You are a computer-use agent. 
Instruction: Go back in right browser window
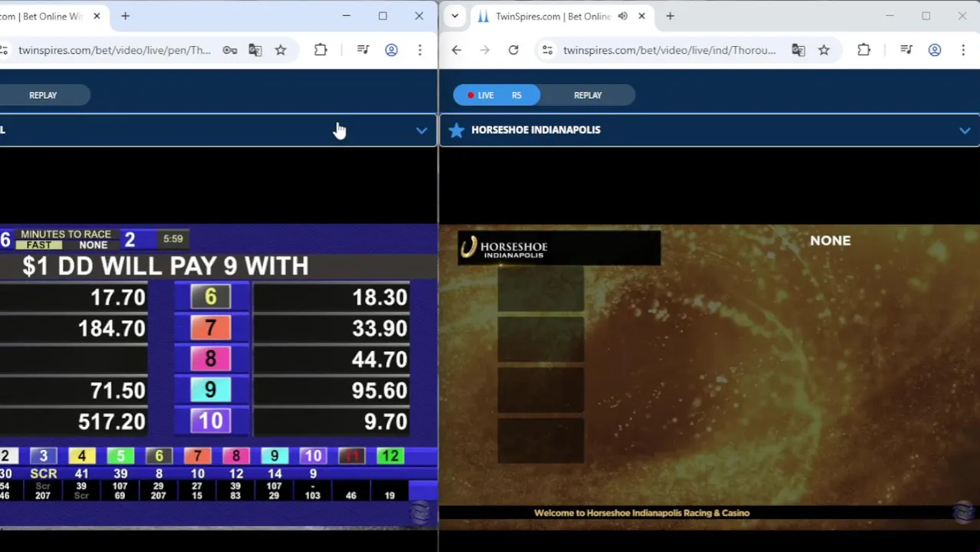456,50
